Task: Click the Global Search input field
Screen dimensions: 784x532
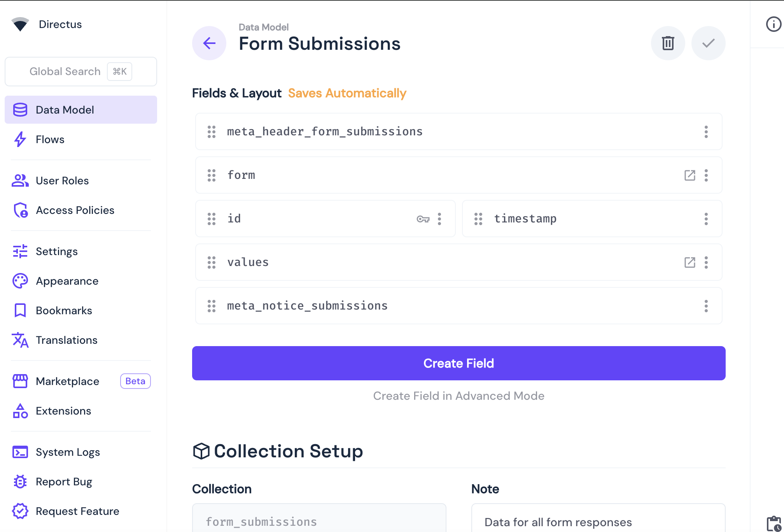Action: point(65,71)
